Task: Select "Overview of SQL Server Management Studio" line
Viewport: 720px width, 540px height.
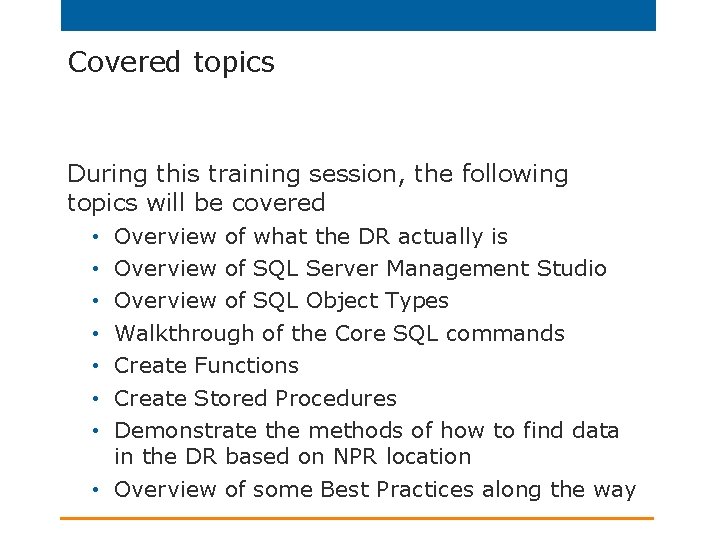Action: click(x=360, y=269)
